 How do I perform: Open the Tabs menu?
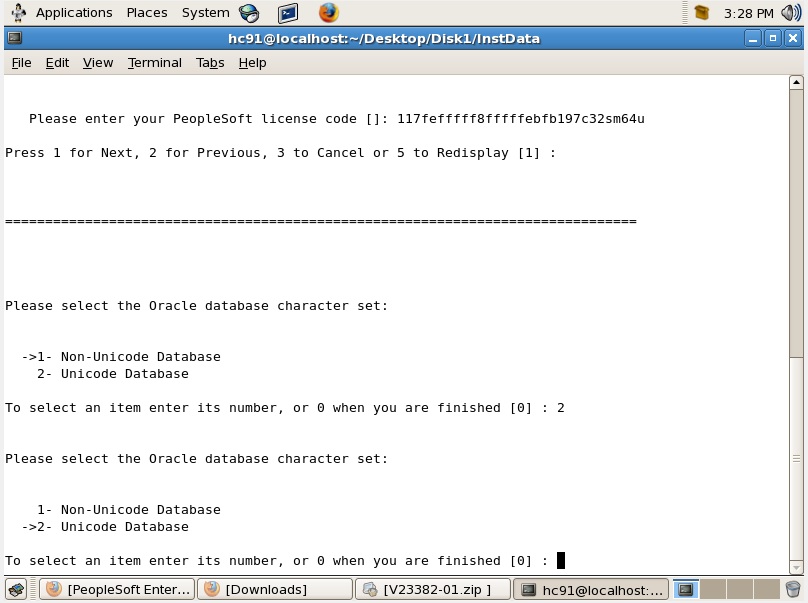tap(210, 62)
